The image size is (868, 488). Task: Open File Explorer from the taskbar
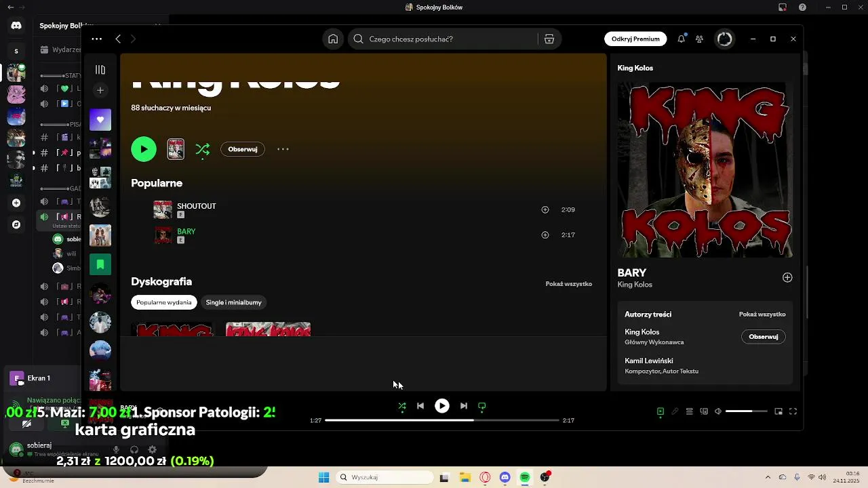pyautogui.click(x=465, y=477)
